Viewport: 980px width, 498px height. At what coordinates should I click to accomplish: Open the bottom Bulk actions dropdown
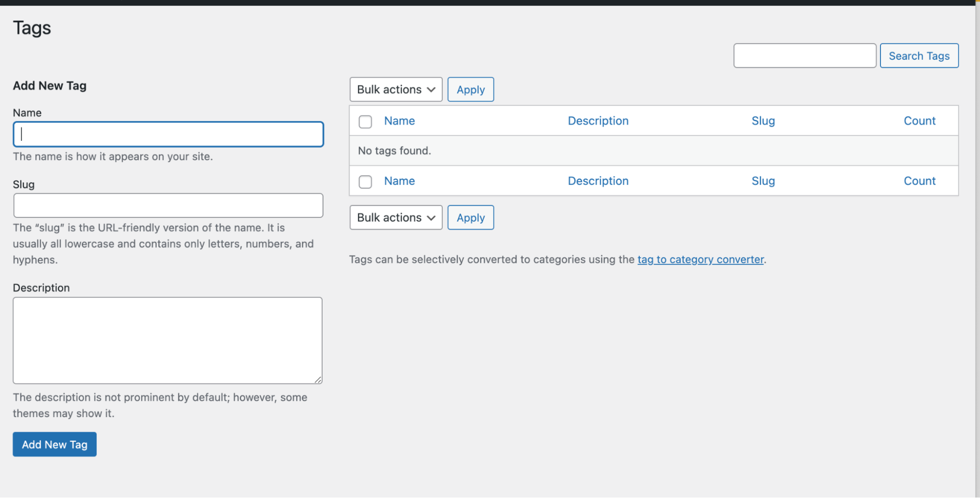click(x=396, y=218)
